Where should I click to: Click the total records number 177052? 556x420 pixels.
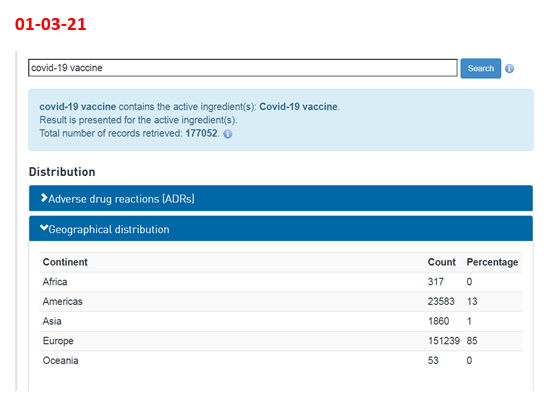click(x=201, y=133)
